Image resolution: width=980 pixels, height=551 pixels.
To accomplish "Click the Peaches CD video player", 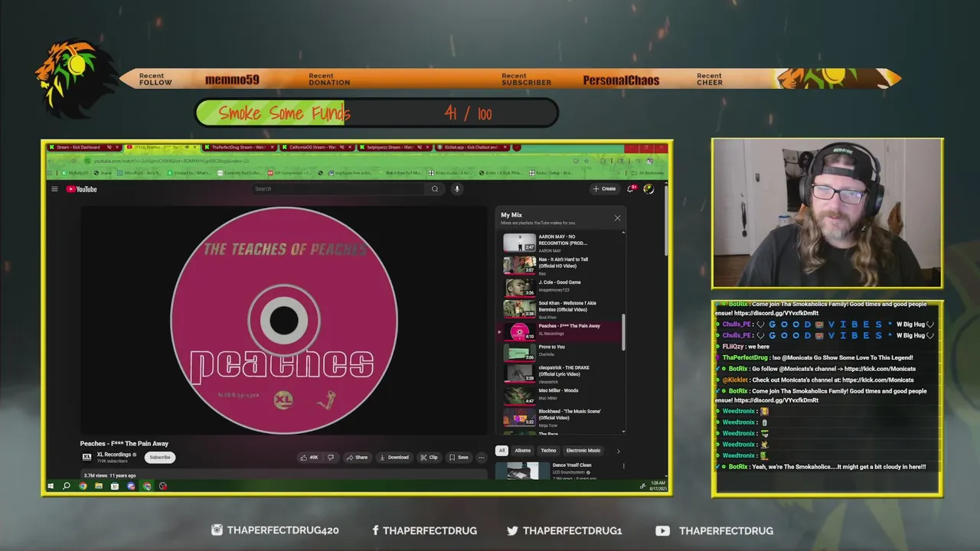I will 283,319.
